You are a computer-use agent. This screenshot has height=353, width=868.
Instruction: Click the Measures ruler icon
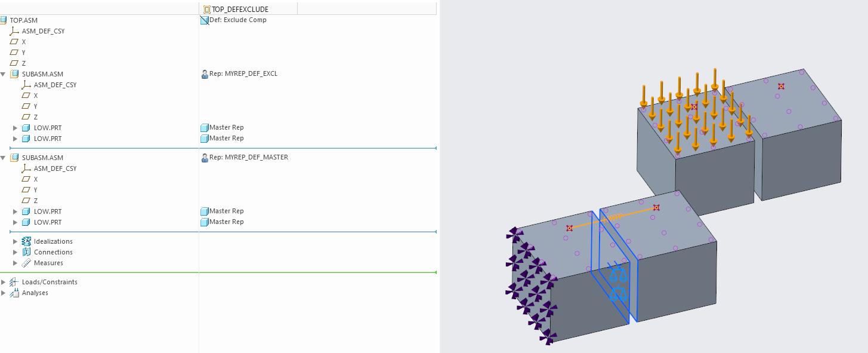pos(26,263)
